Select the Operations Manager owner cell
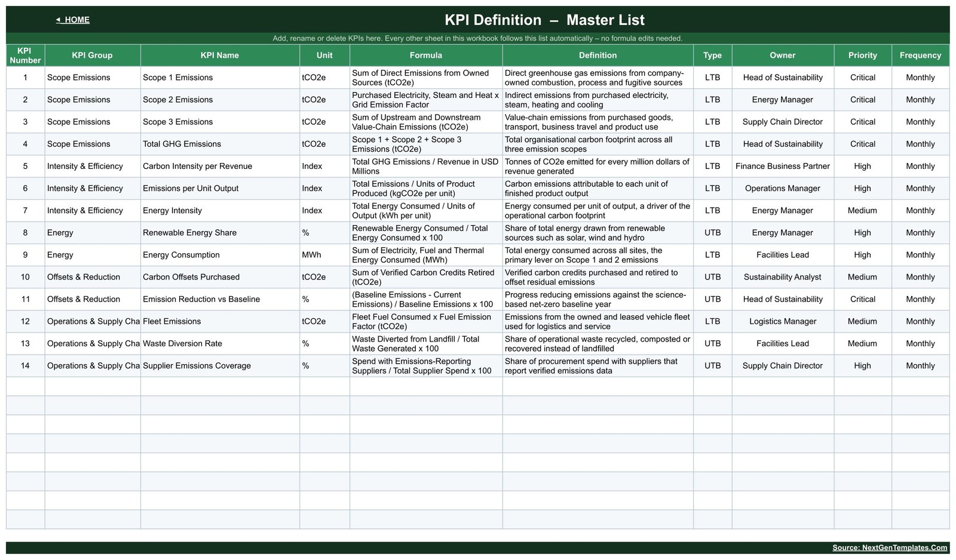 click(783, 188)
